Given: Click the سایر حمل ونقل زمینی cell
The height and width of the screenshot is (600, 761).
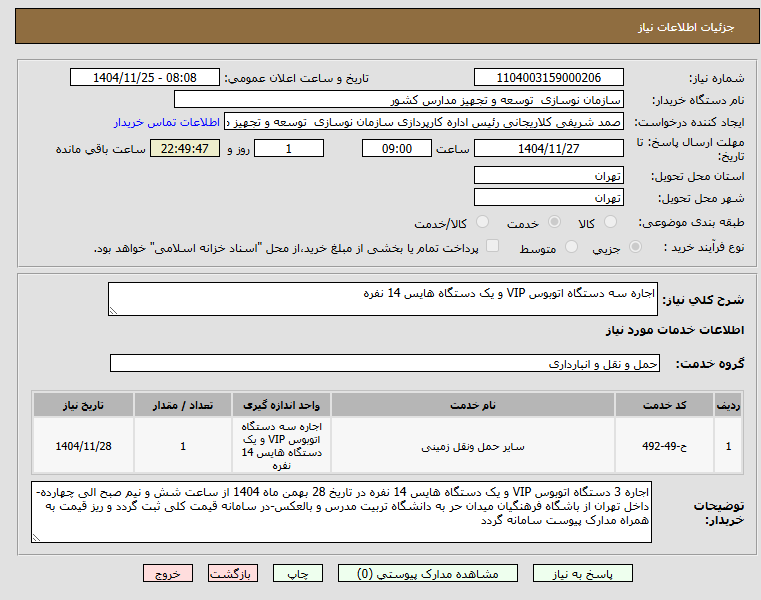Looking at the screenshot, I should pyautogui.click(x=473, y=446).
